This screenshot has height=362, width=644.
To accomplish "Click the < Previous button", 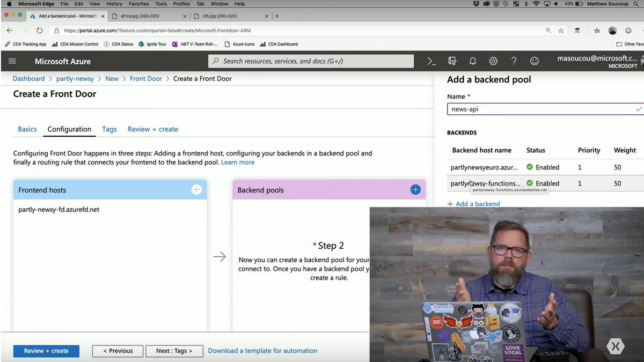I will (118, 351).
